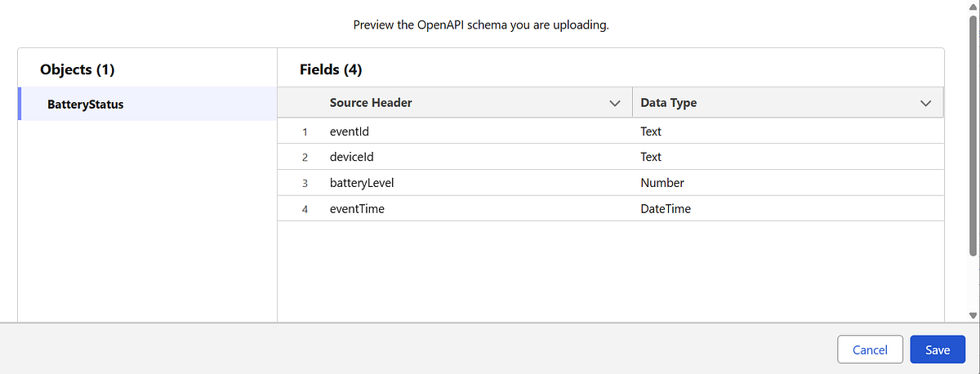Save the OpenAPI schema
This screenshot has height=374, width=980.
pos(938,350)
